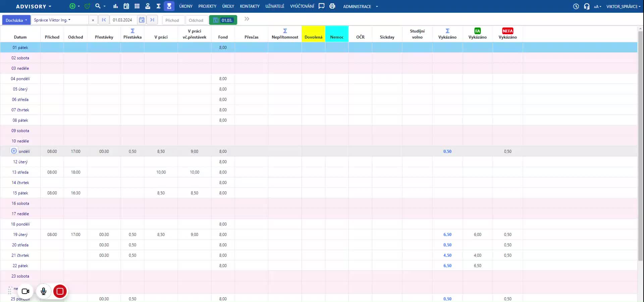
Task: Click the grid view icon in top toolbar
Action: [137, 6]
